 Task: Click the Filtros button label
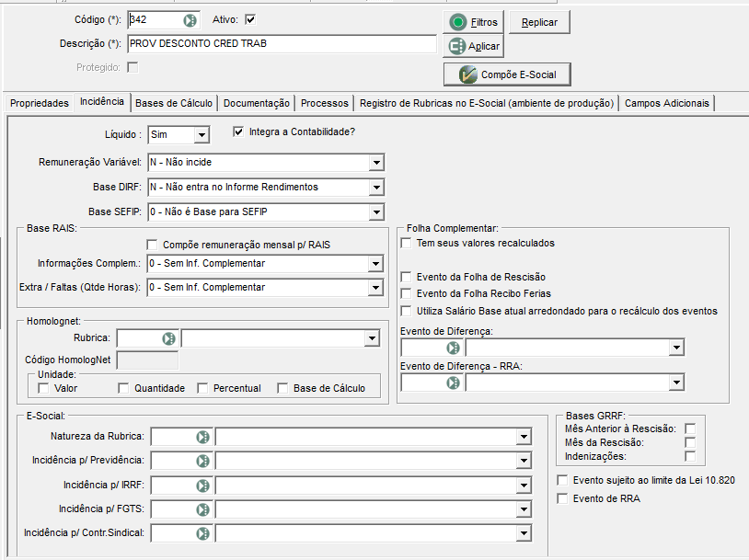pos(484,22)
